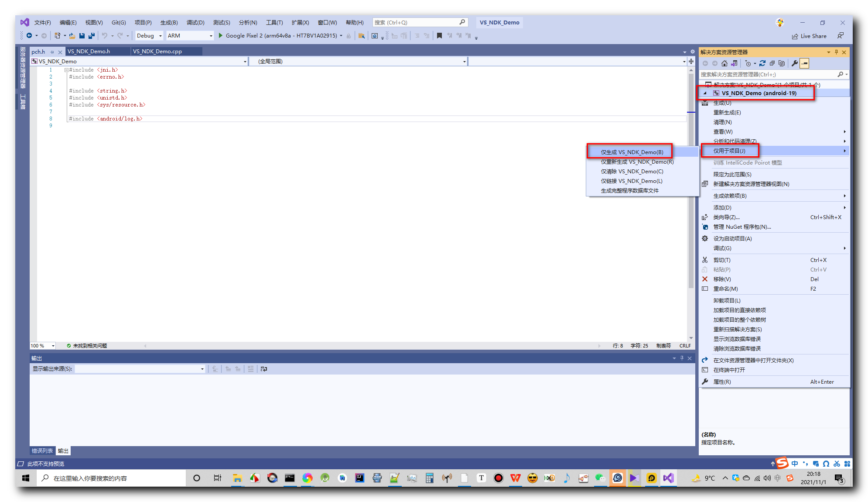Click the Solution Explorer home icon

coord(724,63)
